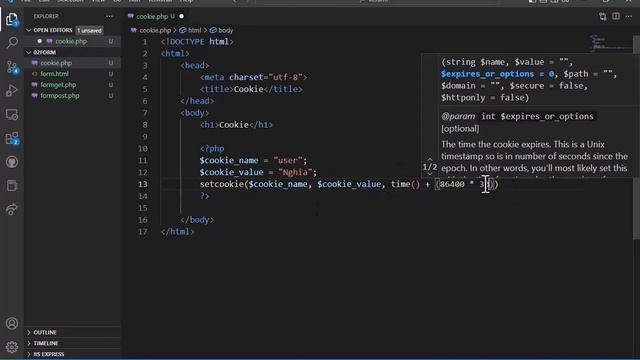Viewport: 640px width, 360px height.
Task: Click the EXPLORER panel title
Action: (x=46, y=16)
